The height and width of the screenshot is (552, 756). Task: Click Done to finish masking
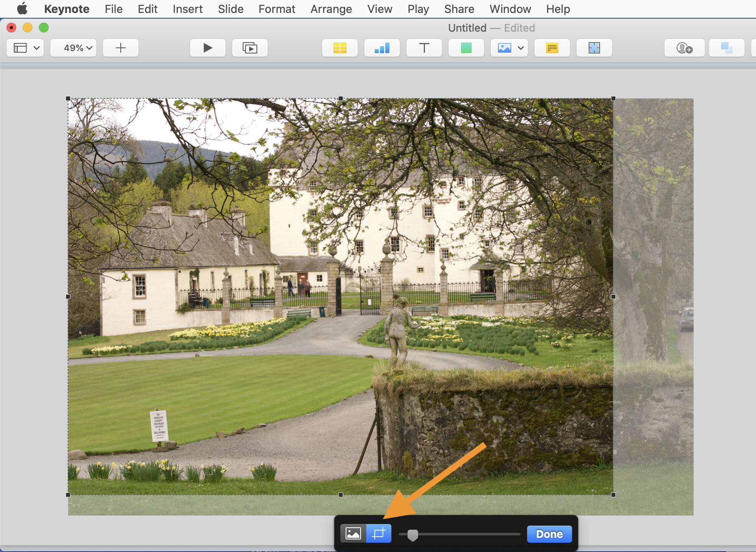click(549, 534)
